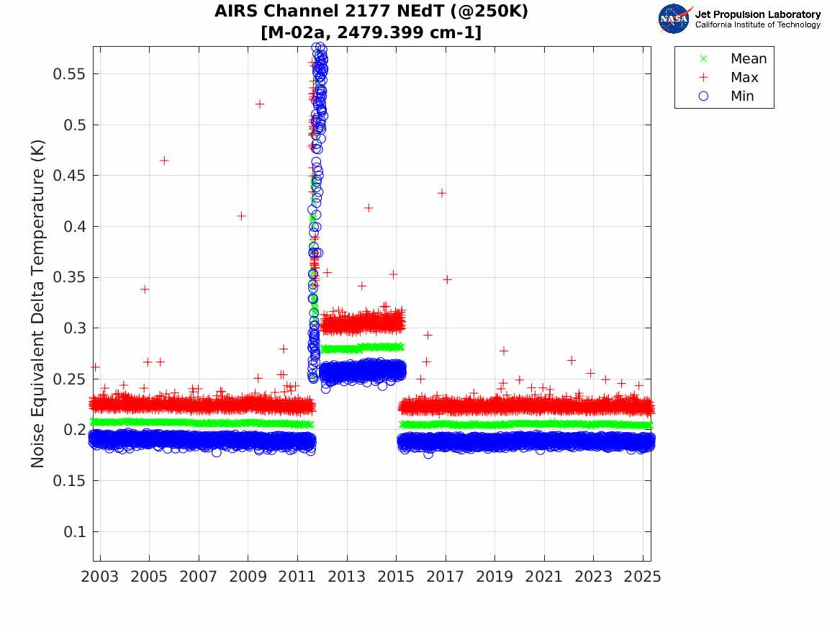Toggle the Max series via its legend label

744,77
